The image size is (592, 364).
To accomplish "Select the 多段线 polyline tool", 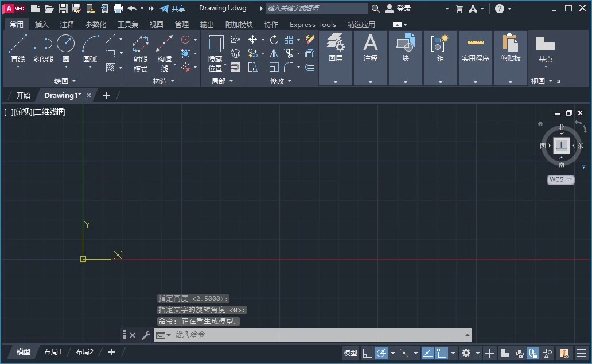I will [42, 48].
